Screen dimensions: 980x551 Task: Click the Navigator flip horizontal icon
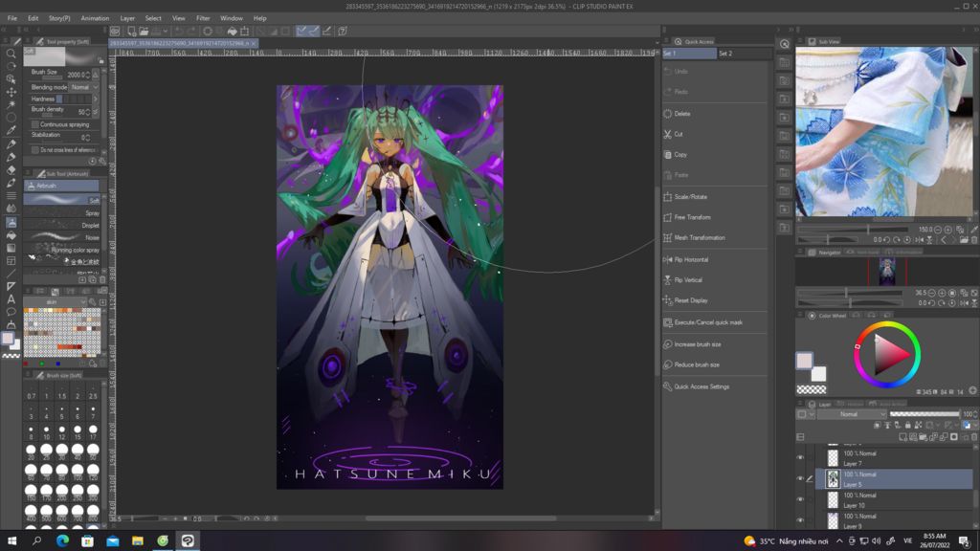(x=963, y=303)
